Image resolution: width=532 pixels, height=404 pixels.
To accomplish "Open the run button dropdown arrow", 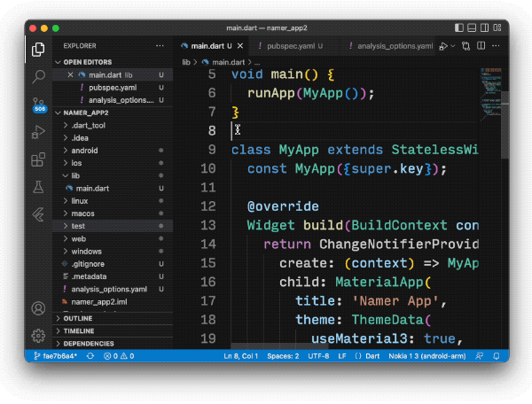I will pyautogui.click(x=452, y=45).
